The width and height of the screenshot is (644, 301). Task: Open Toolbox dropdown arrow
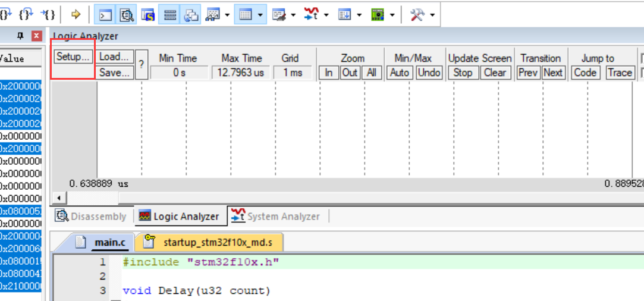[432, 15]
